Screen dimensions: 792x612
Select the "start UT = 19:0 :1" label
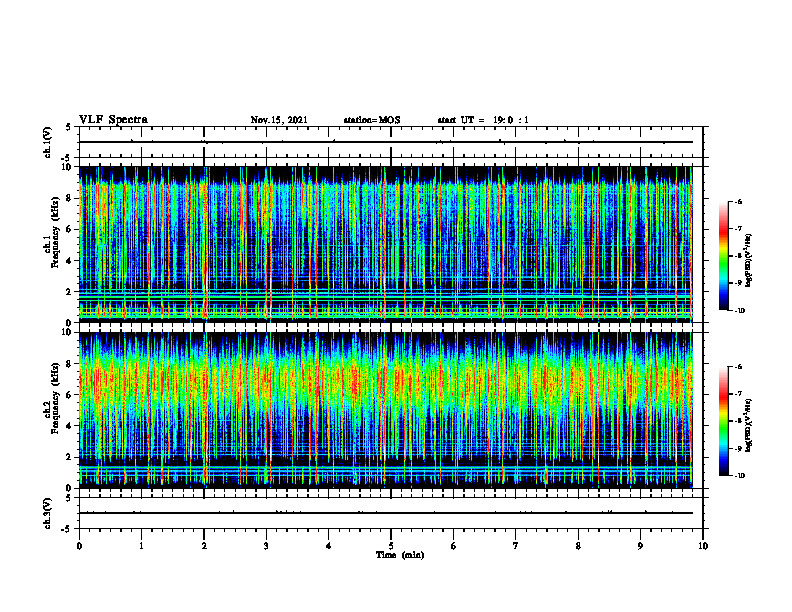click(483, 120)
